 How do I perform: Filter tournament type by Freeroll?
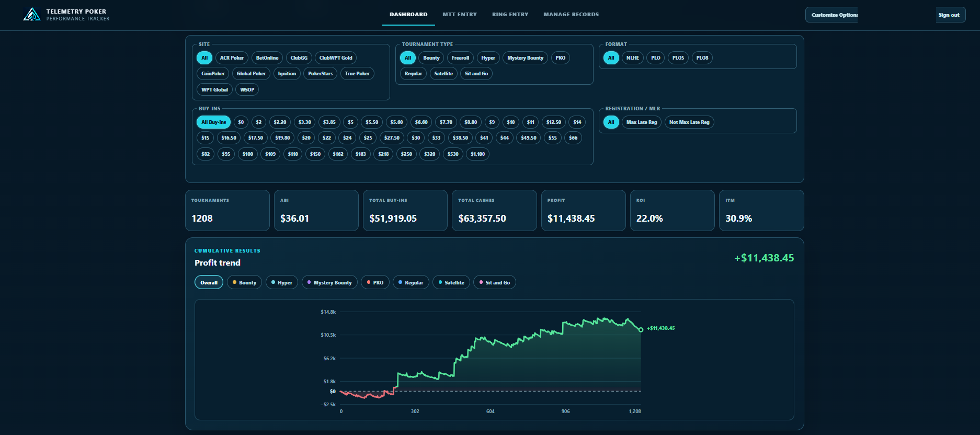click(461, 58)
